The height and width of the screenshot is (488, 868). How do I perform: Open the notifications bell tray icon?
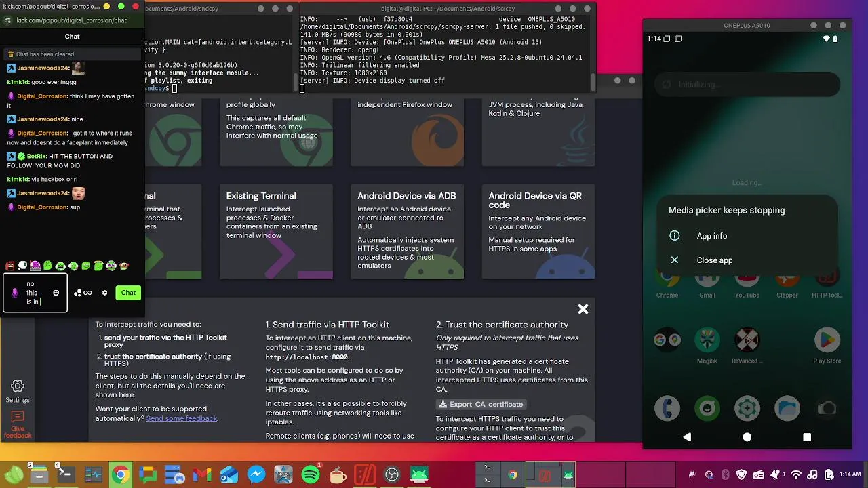click(775, 475)
